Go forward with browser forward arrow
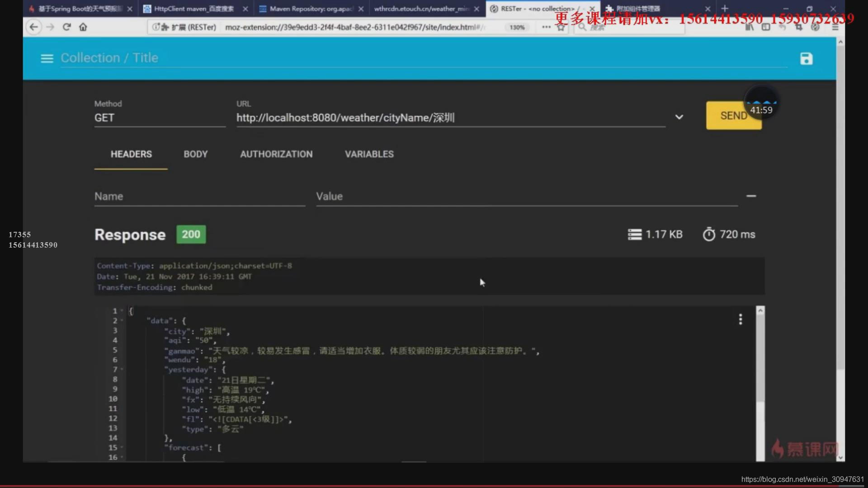 coord(50,27)
